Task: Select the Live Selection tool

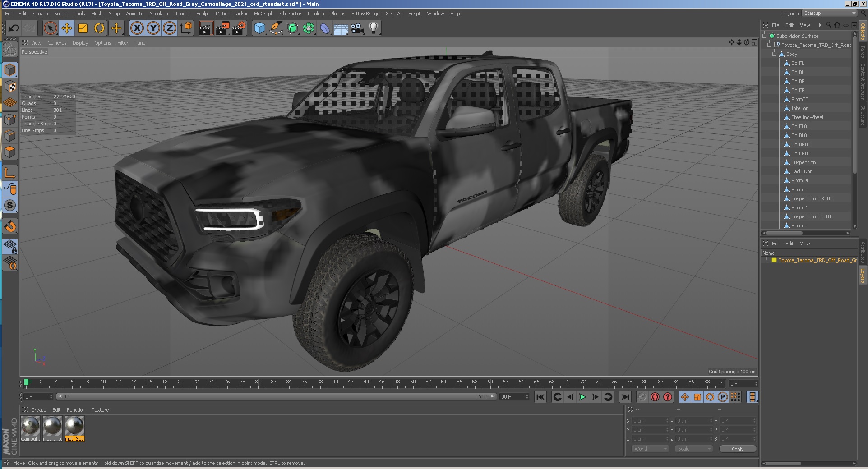Action: (x=51, y=28)
